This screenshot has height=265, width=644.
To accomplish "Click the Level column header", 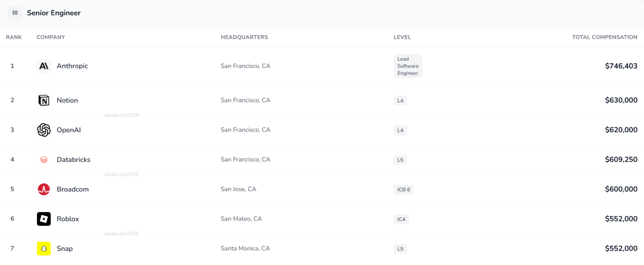I will (x=402, y=38).
